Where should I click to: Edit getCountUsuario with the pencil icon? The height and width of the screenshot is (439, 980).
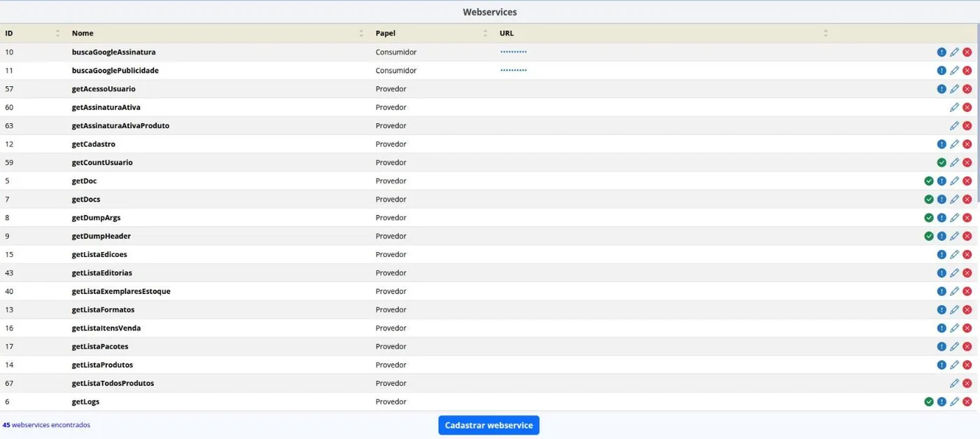[954, 162]
